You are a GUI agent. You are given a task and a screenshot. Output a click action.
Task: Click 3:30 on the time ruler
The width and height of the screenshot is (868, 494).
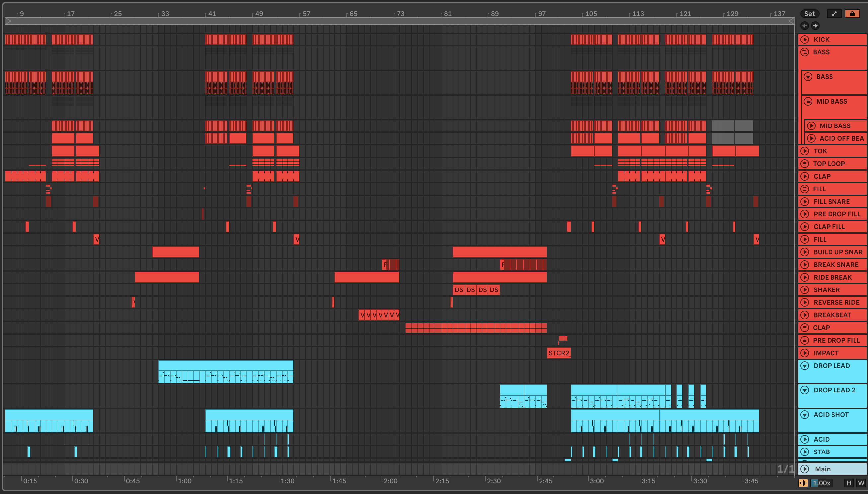(700, 481)
